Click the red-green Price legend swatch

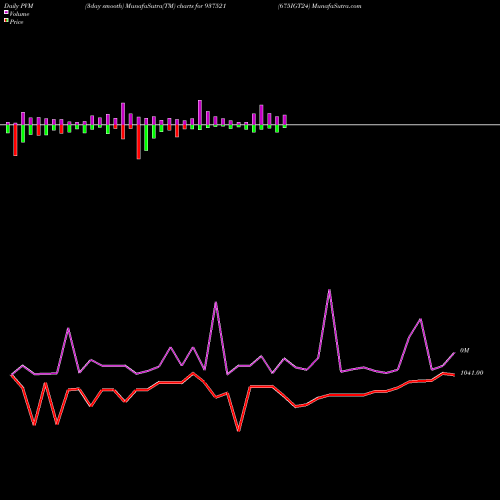pyautogui.click(x=6, y=21)
